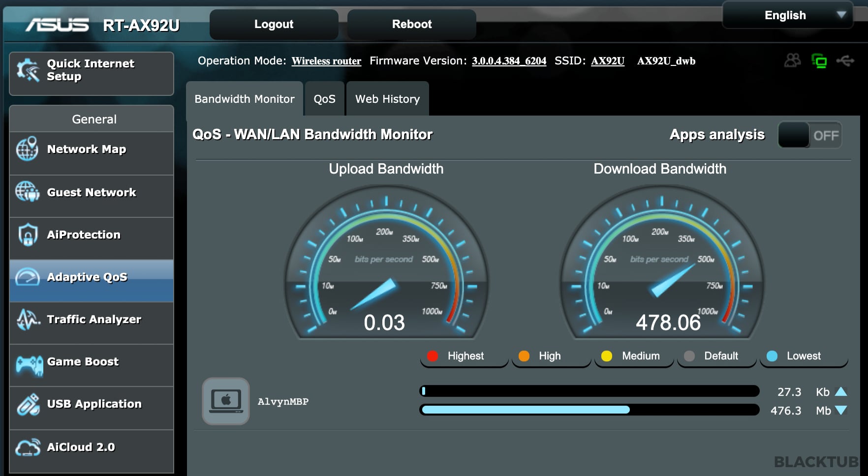Open Game Boost menu item
The width and height of the screenshot is (868, 476).
(x=92, y=365)
